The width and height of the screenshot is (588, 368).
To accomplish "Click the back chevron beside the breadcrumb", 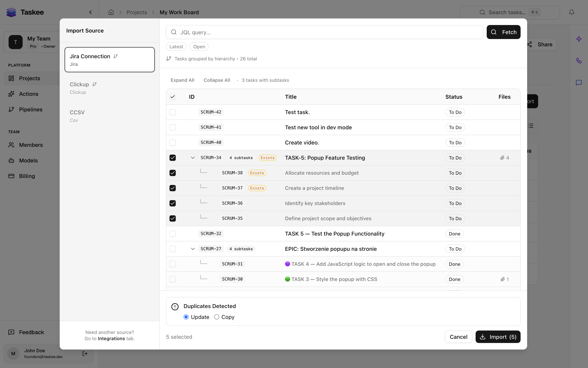I will 90,12.
